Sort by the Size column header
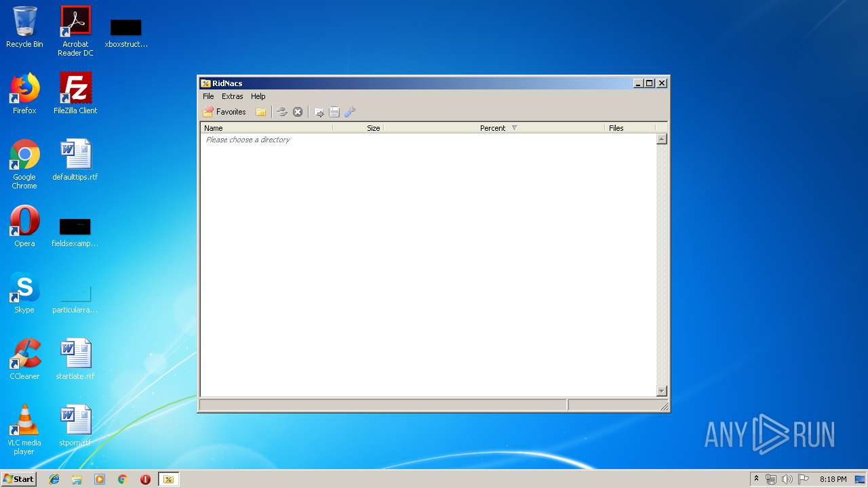868x488 pixels. (x=358, y=128)
